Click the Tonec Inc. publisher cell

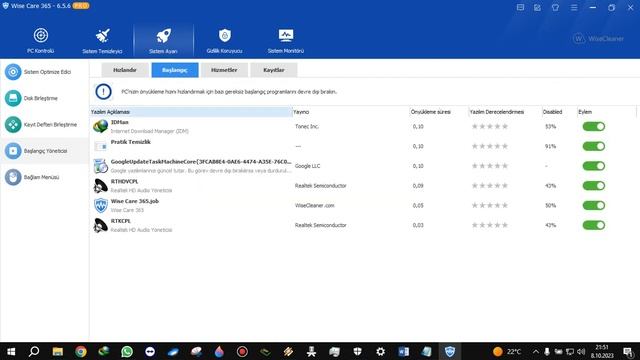pos(307,127)
